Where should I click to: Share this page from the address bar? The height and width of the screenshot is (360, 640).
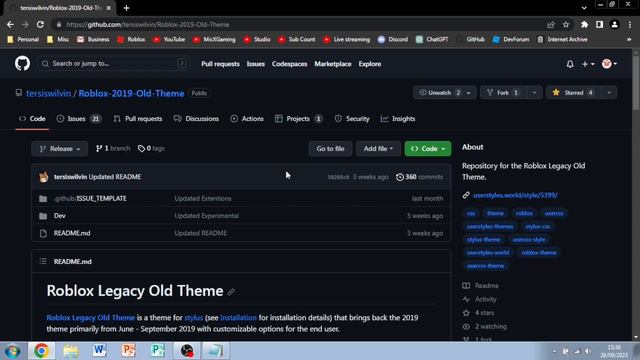pyautogui.click(x=551, y=24)
